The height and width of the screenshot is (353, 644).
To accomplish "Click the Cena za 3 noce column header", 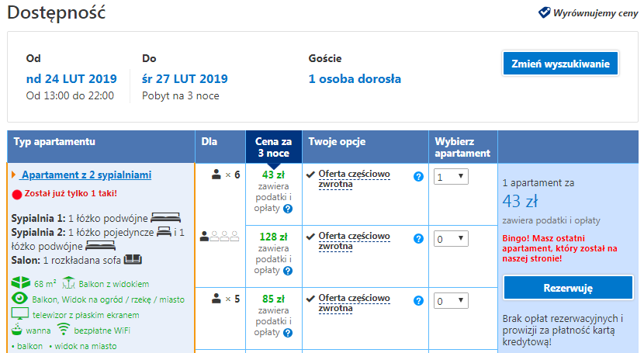I will pyautogui.click(x=274, y=147).
